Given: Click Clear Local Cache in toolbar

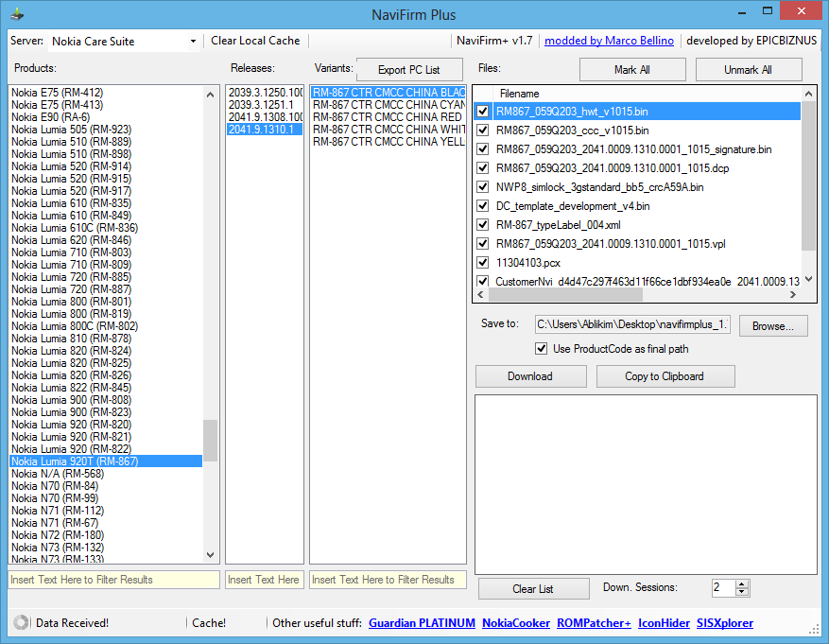Looking at the screenshot, I should pos(255,41).
